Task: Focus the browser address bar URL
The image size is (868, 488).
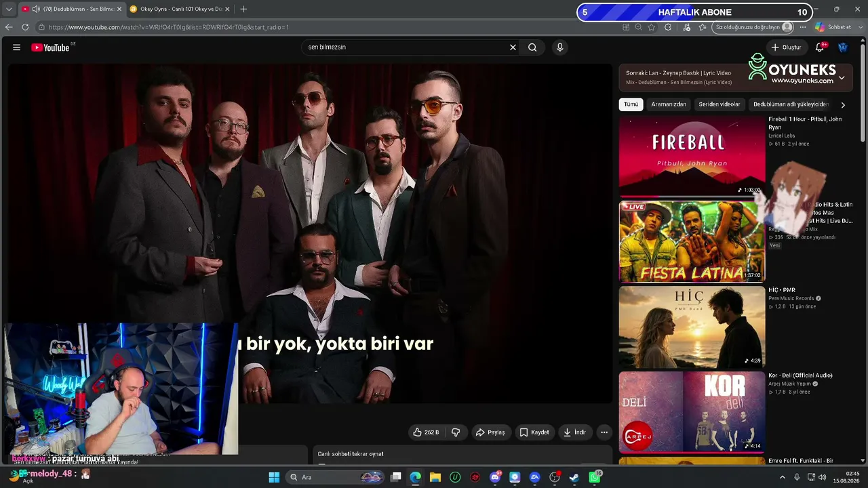Action: click(x=169, y=27)
